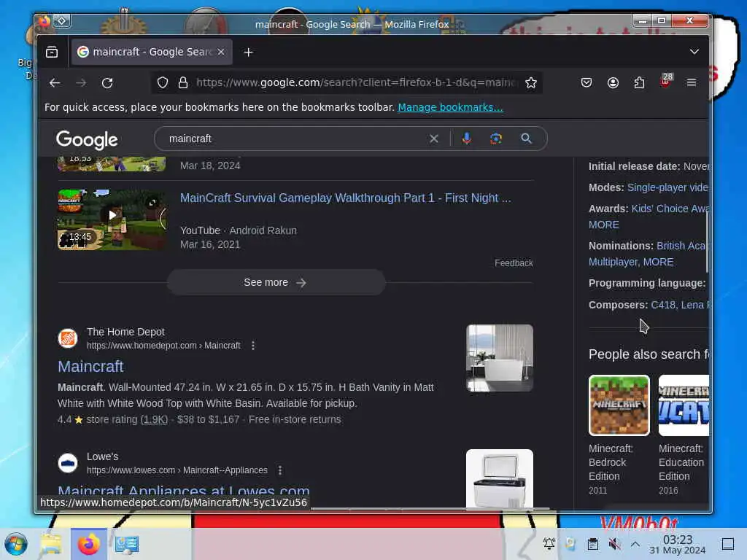This screenshot has height=560, width=747.
Task: Close the maincraft Google Search tab
Action: tap(221, 52)
